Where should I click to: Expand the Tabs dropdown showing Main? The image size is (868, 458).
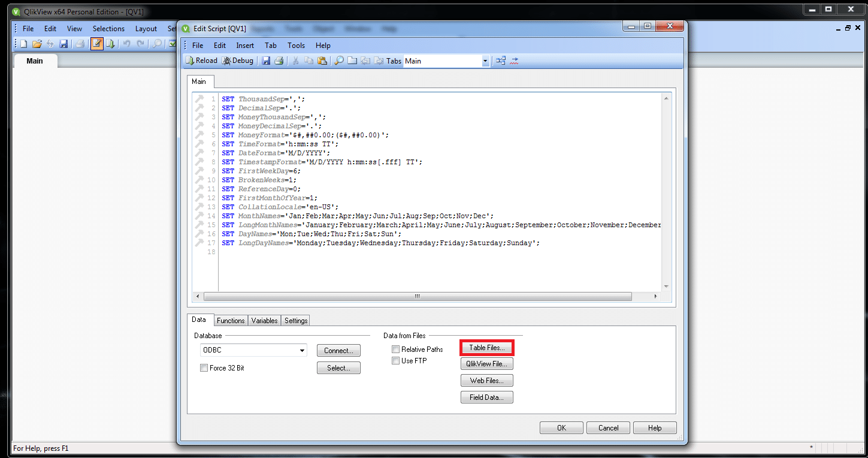click(x=485, y=61)
